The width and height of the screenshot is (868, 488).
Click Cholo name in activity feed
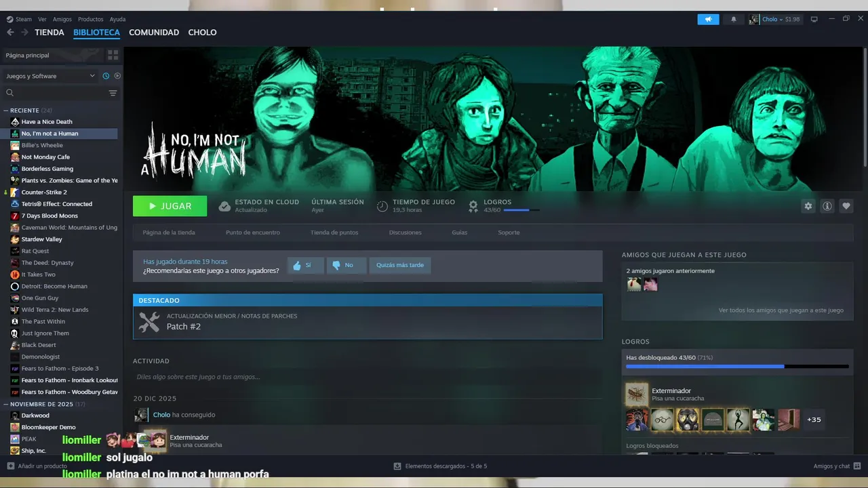pos(161,415)
